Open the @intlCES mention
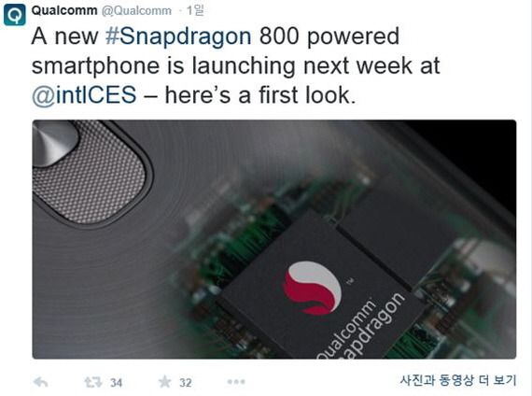 [x=84, y=95]
